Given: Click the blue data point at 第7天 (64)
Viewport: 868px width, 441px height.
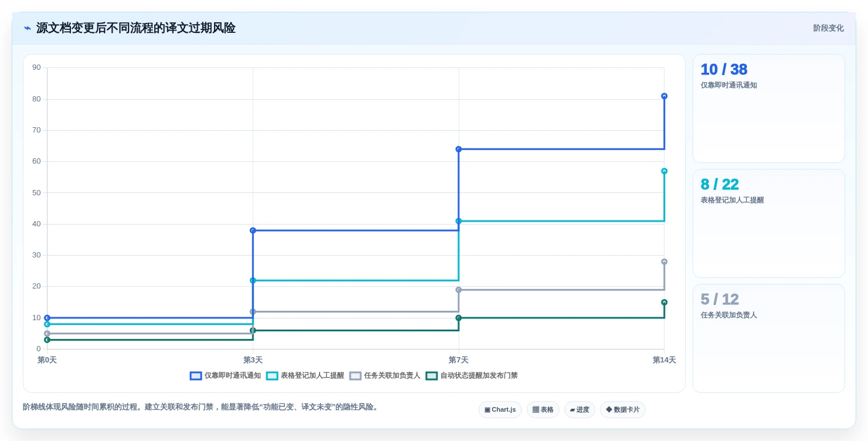Looking at the screenshot, I should click(459, 149).
